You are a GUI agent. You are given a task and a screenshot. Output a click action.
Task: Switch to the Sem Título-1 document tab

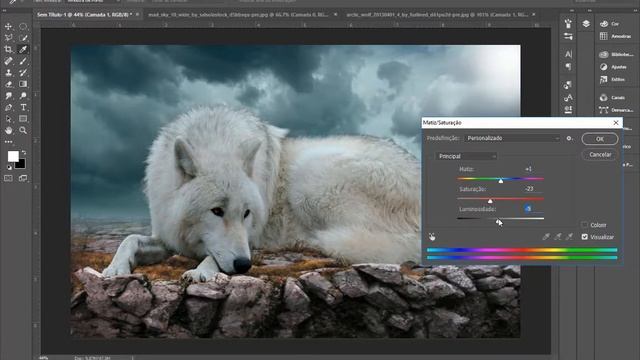tap(84, 15)
